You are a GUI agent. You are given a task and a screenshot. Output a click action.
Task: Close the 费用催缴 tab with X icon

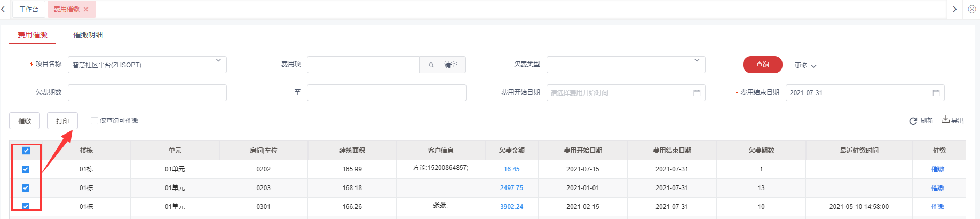point(86,9)
